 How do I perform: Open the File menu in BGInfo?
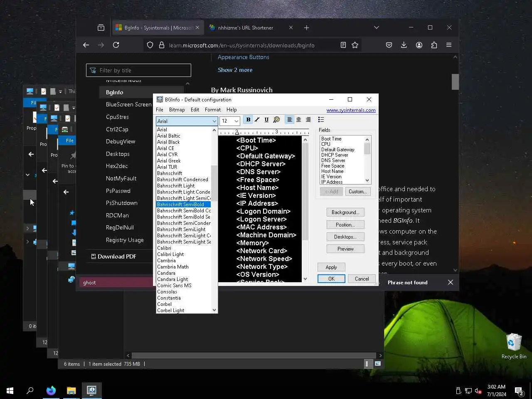(x=160, y=110)
